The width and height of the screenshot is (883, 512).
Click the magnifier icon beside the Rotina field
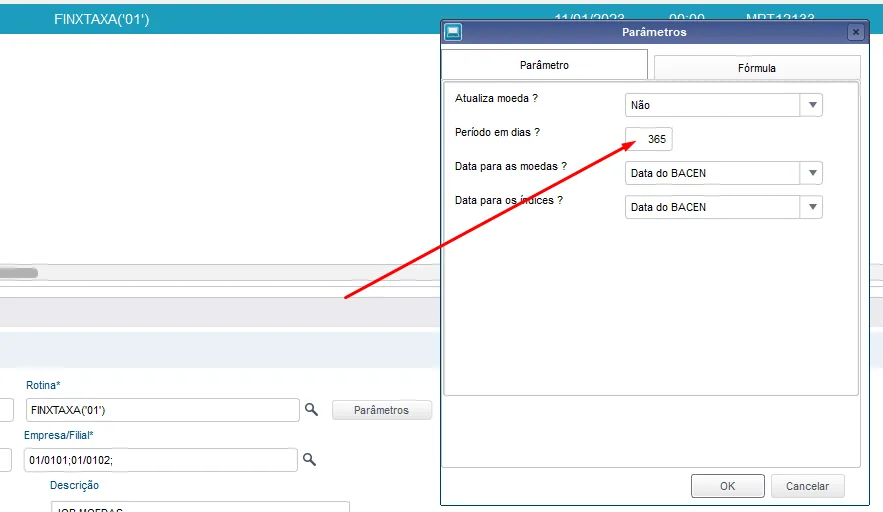311,409
